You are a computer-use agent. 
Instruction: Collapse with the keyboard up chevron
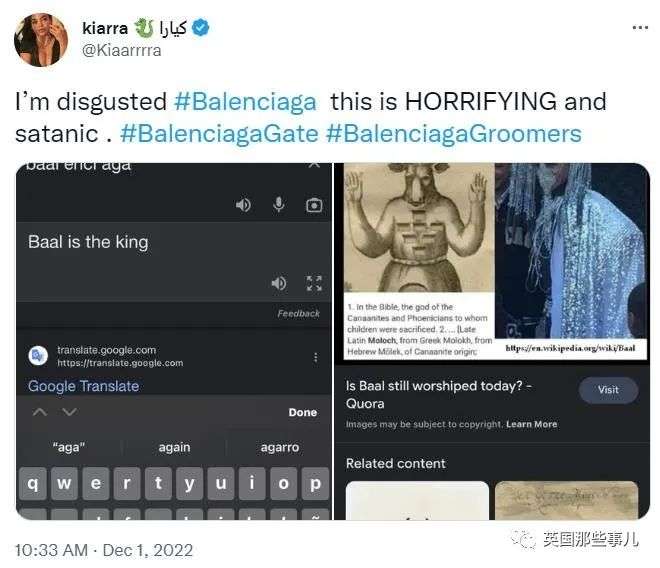tap(40, 412)
